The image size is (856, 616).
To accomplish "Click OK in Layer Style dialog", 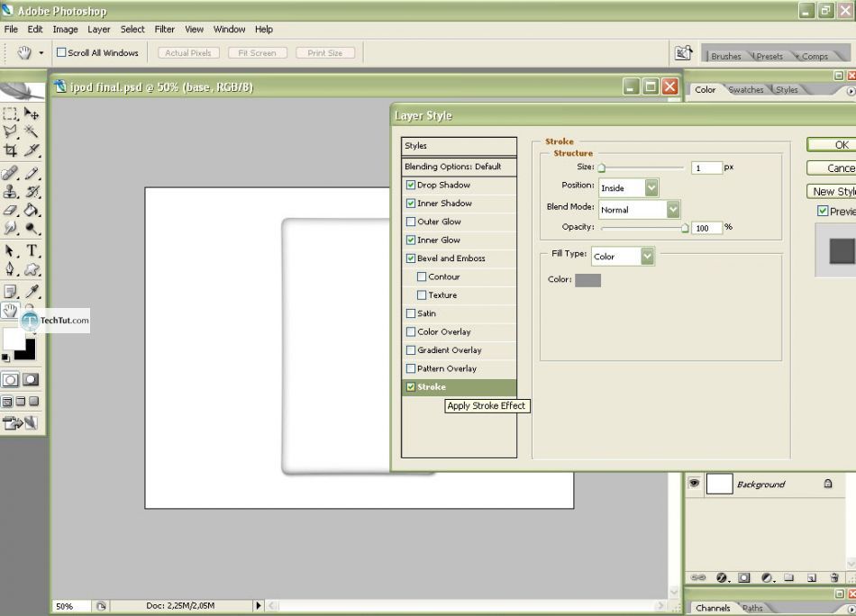I will pyautogui.click(x=832, y=145).
